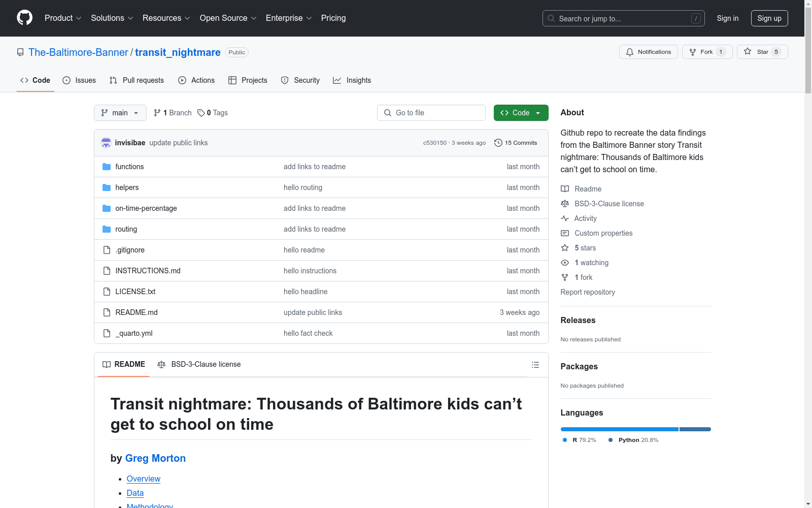Viewport: 812px width, 508px height.
Task: Expand the Solutions menu
Action: point(112,18)
